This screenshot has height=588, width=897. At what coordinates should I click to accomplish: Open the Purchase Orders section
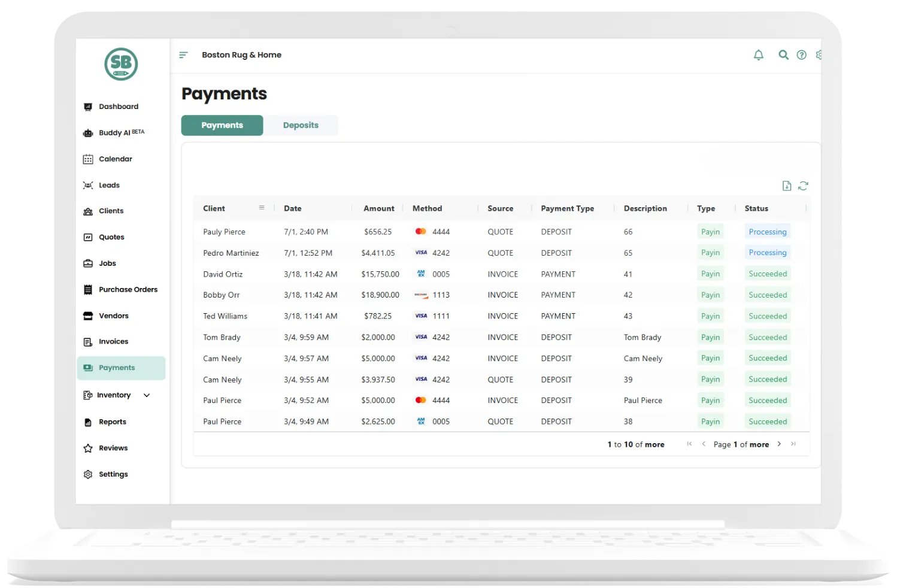tap(128, 289)
